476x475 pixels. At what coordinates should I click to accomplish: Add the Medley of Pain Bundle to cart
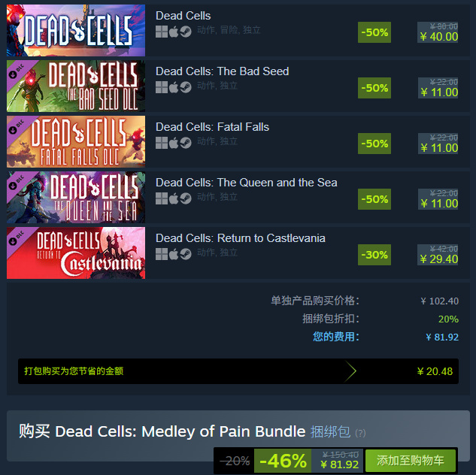411,461
